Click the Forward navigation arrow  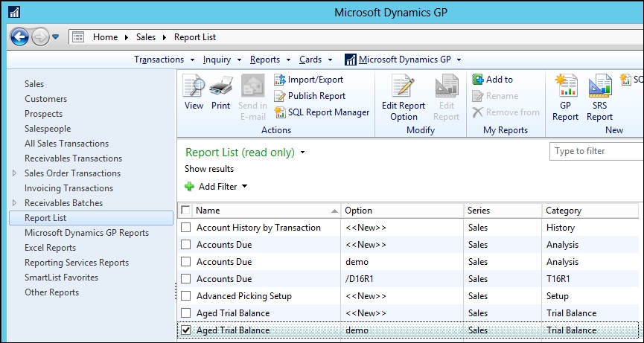[40, 37]
